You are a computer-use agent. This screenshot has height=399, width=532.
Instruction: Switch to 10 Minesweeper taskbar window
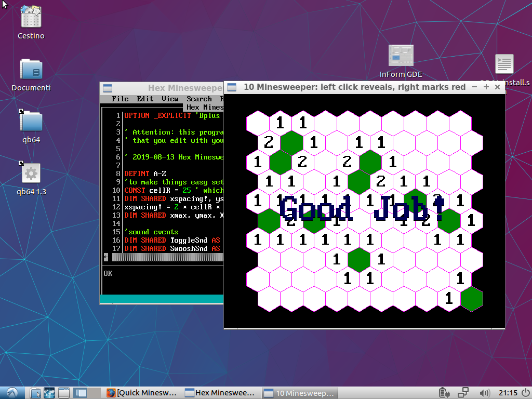point(299,393)
